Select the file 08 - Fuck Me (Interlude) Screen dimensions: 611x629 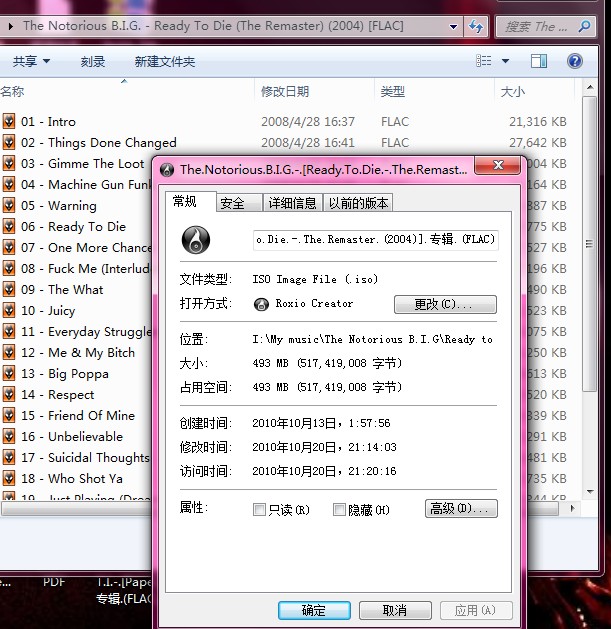point(85,268)
